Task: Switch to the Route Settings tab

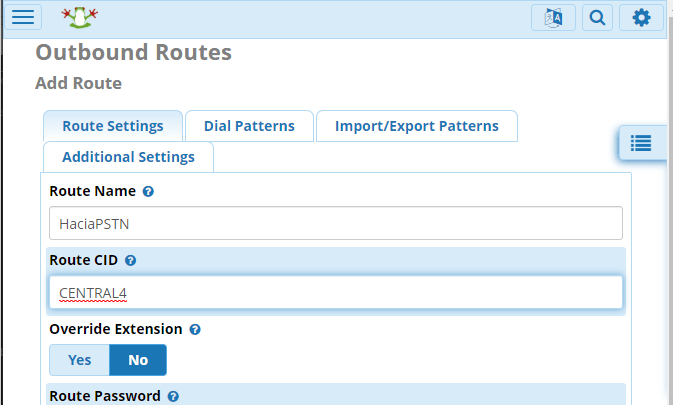Action: point(113,126)
